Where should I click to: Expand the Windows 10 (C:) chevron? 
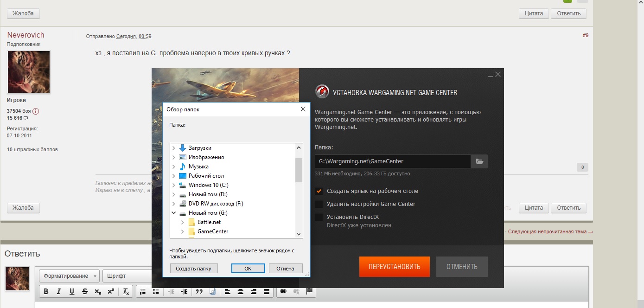(174, 185)
